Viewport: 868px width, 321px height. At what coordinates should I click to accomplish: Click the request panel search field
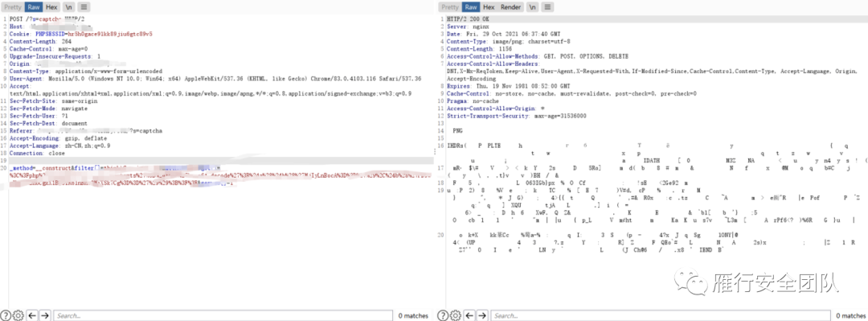tap(223, 315)
